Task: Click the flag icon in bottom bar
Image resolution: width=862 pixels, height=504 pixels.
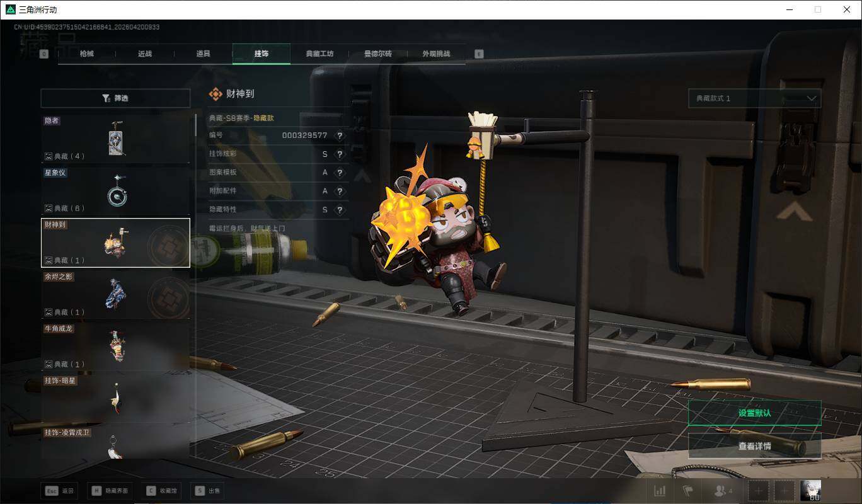Action: point(687,491)
